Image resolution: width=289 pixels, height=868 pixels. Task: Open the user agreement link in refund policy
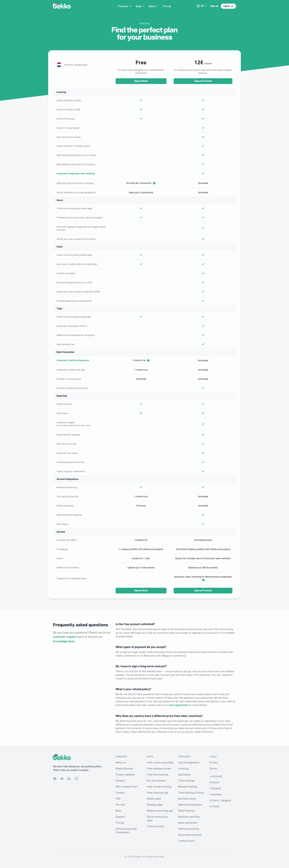pos(178,705)
